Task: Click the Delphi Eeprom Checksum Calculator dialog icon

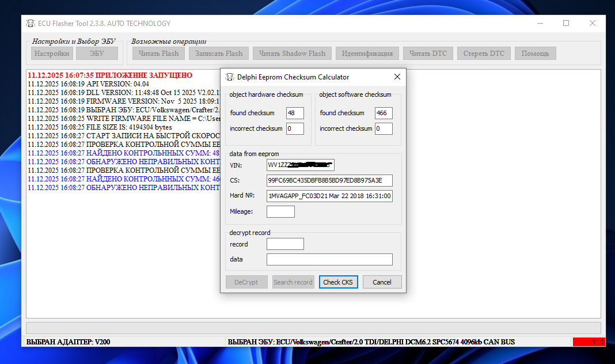Action: coord(230,77)
